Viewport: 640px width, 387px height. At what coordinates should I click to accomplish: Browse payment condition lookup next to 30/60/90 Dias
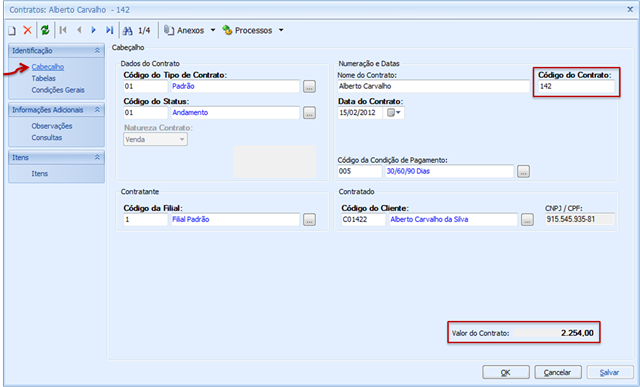pyautogui.click(x=523, y=171)
